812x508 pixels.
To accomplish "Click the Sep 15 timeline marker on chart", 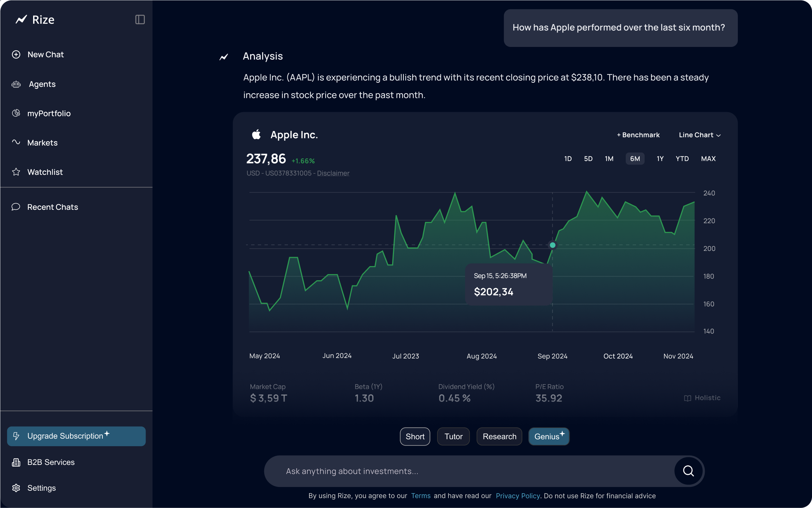I will click(553, 245).
